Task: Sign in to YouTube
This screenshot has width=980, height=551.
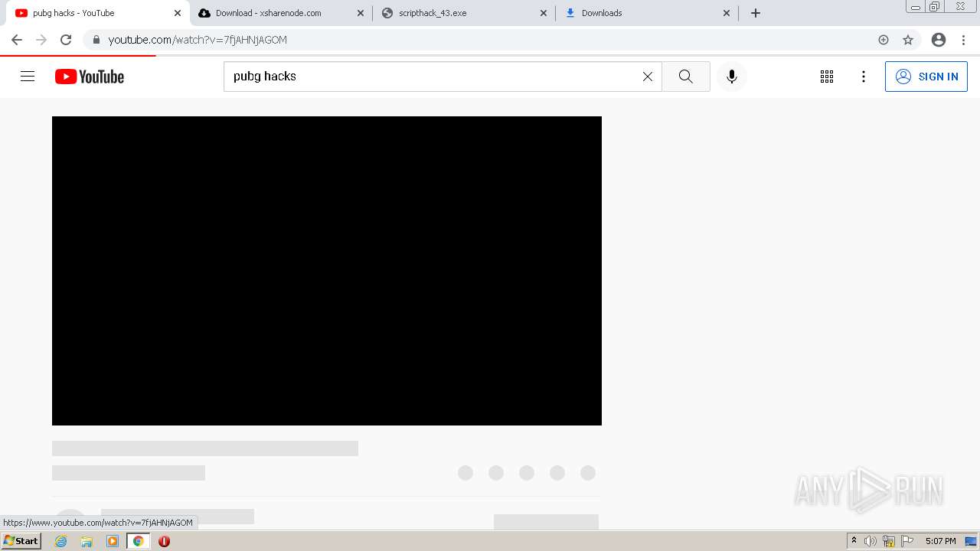Action: [x=926, y=77]
